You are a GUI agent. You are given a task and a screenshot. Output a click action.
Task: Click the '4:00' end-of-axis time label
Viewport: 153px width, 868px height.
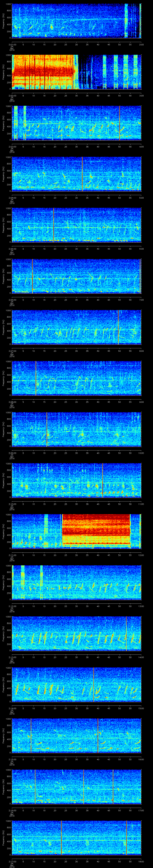point(141,147)
